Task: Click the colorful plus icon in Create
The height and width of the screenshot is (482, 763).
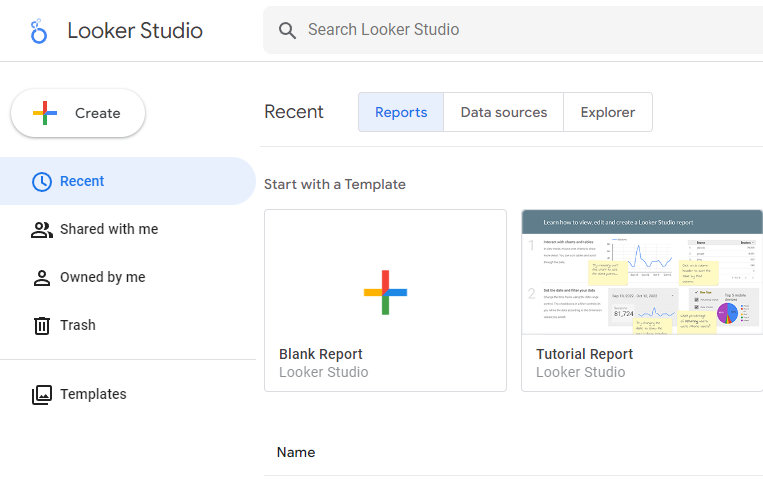Action: pyautogui.click(x=45, y=113)
